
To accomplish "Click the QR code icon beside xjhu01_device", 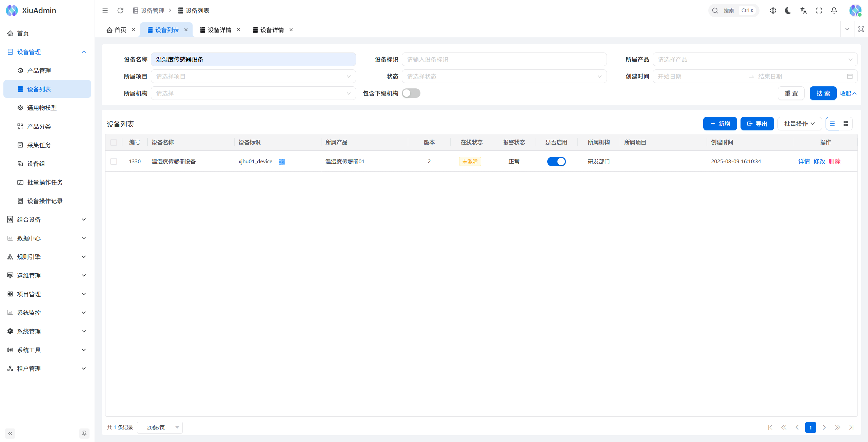I will pyautogui.click(x=282, y=162).
